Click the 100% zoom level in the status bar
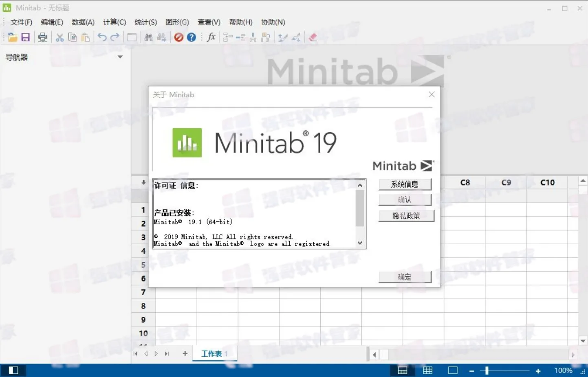This screenshot has width=588, height=377. (x=563, y=370)
